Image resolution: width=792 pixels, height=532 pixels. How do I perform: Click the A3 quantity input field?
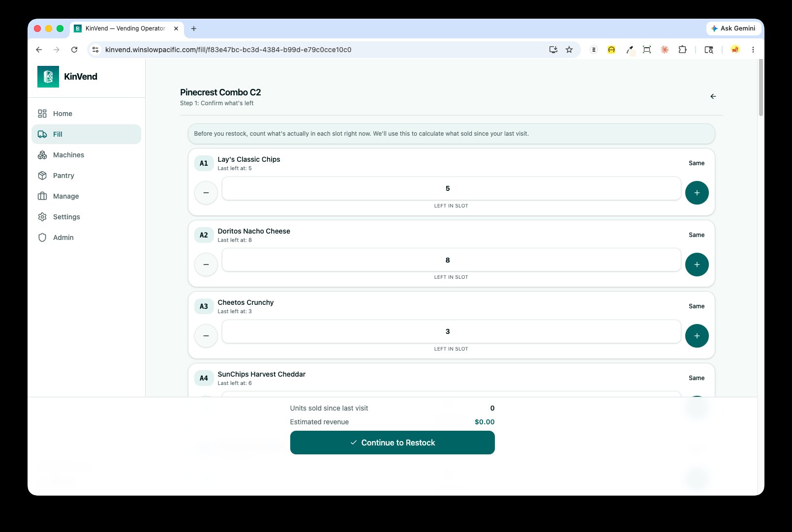[x=452, y=331]
